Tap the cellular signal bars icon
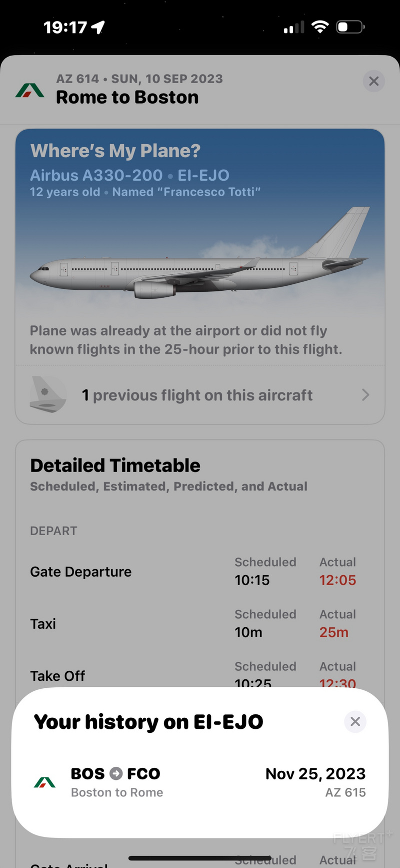Viewport: 400px width, 868px height. click(294, 27)
